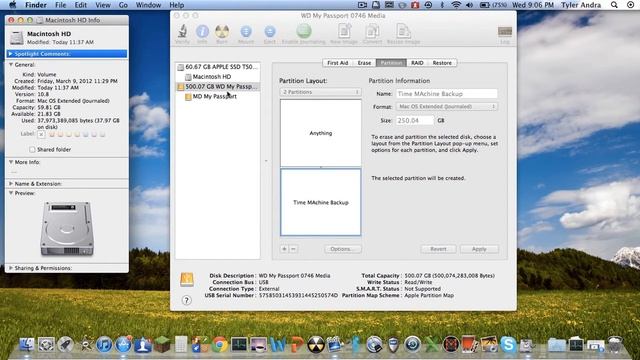Expand the Spotlight Comments section
This screenshot has width=640, height=360.
11,54
